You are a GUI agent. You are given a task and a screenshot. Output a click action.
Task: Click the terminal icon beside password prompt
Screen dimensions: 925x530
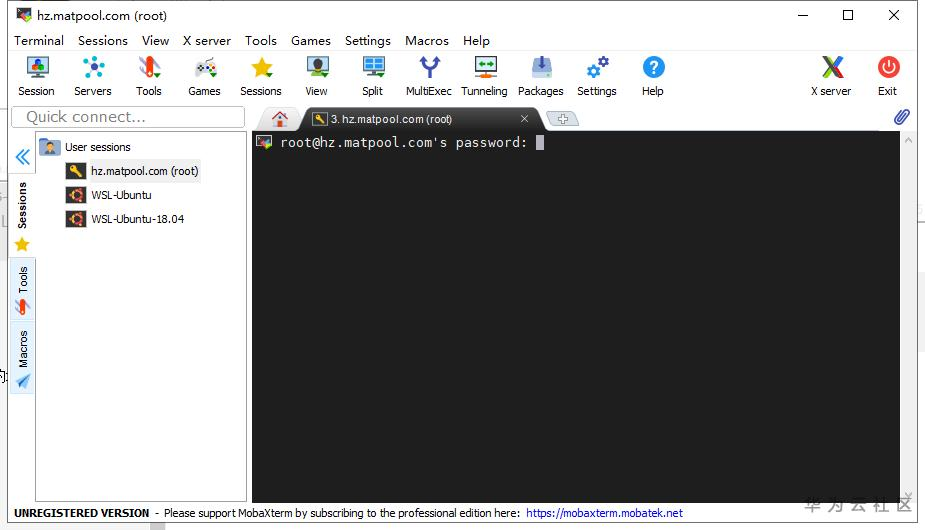[x=264, y=142]
